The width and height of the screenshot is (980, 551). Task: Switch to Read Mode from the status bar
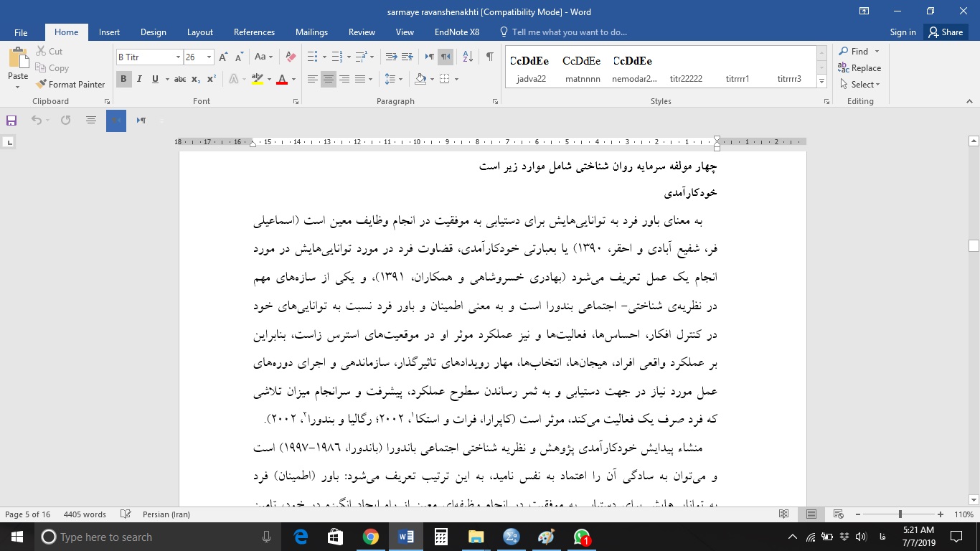(x=784, y=514)
